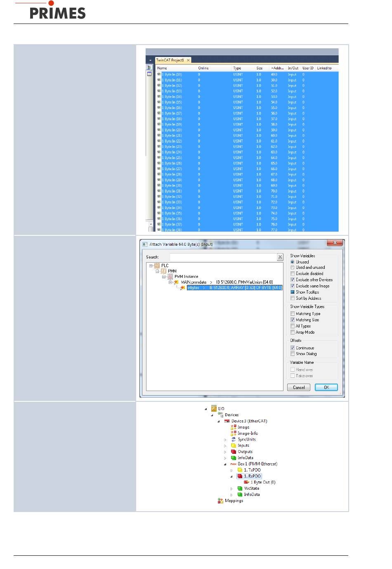This screenshot has height=569, width=392.
Task: Click into the Search input field
Action: click(x=223, y=257)
